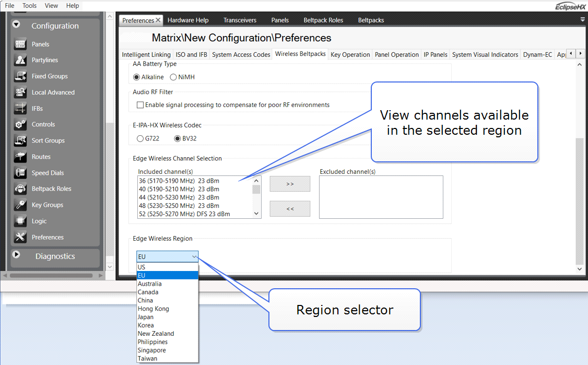Click preferences pane scroll down arrow

tap(580, 269)
